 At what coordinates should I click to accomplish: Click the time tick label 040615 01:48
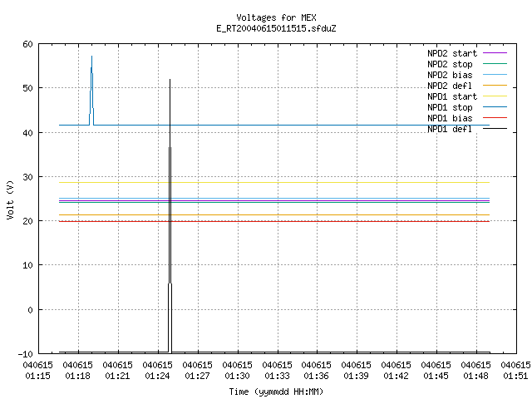(475, 371)
